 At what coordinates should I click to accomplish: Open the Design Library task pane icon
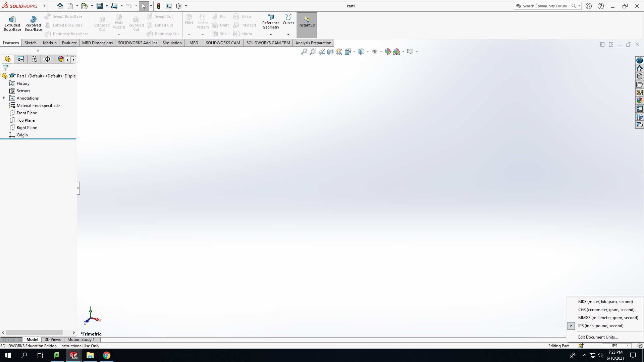click(640, 76)
